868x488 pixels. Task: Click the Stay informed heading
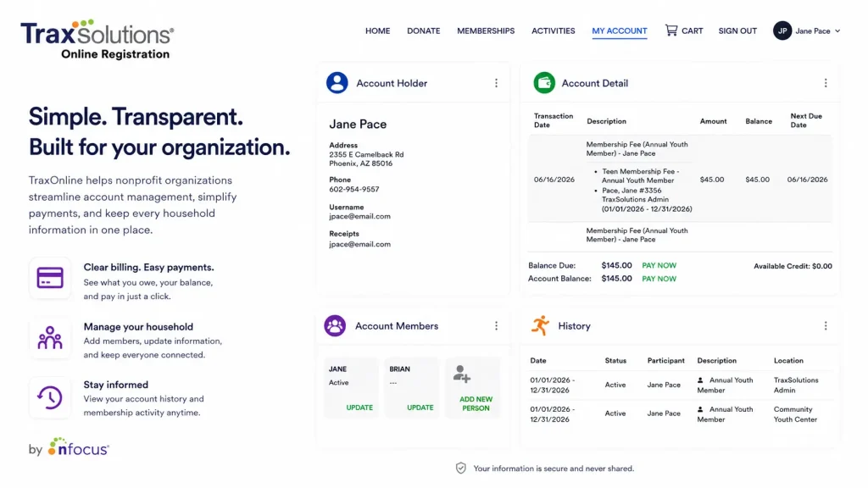tap(115, 385)
